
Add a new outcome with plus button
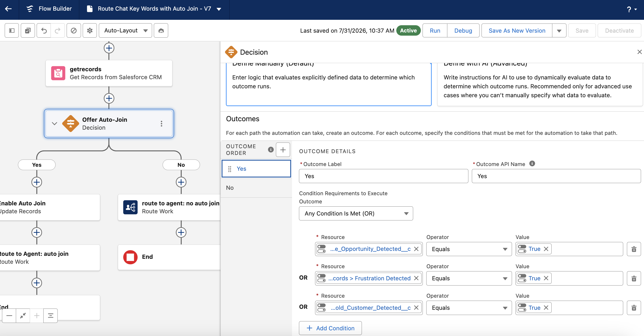tap(283, 150)
